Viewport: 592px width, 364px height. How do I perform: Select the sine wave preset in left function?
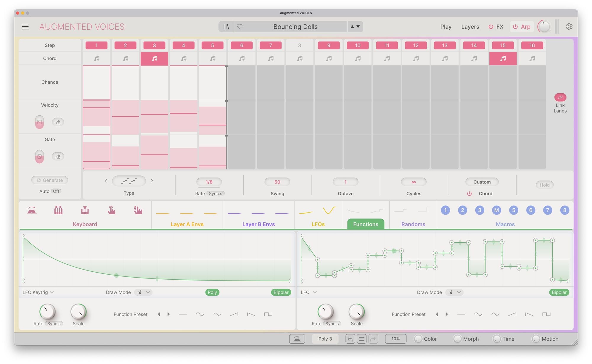200,314
